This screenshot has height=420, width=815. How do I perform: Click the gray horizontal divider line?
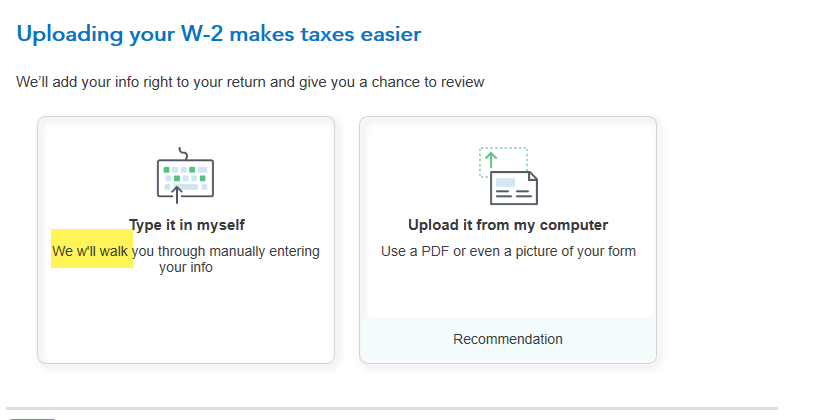(x=392, y=409)
